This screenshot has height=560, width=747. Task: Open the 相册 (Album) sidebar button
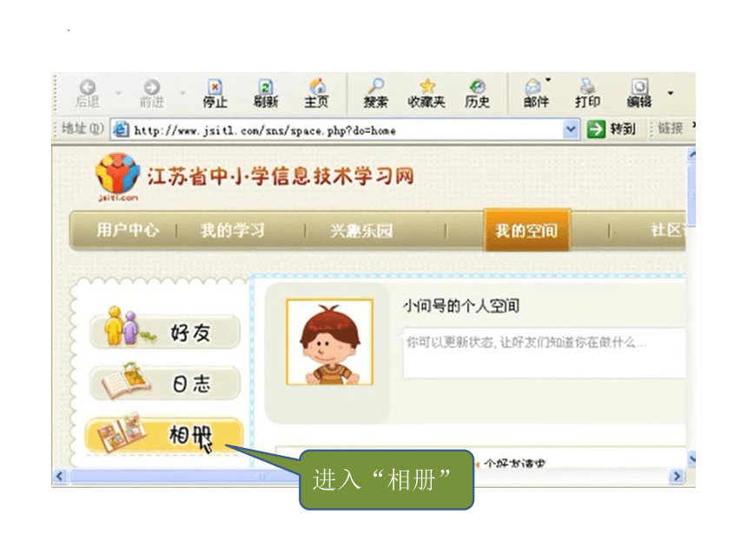coord(163,435)
